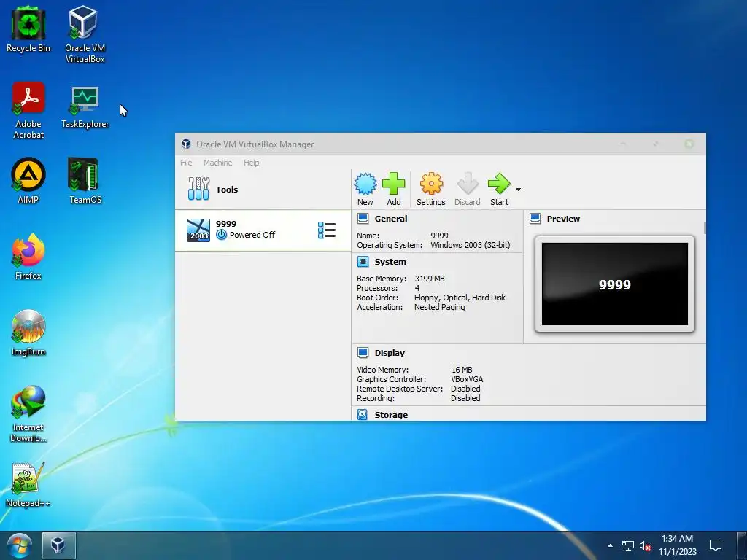Click the Display section header
747x560 pixels.
[390, 353]
